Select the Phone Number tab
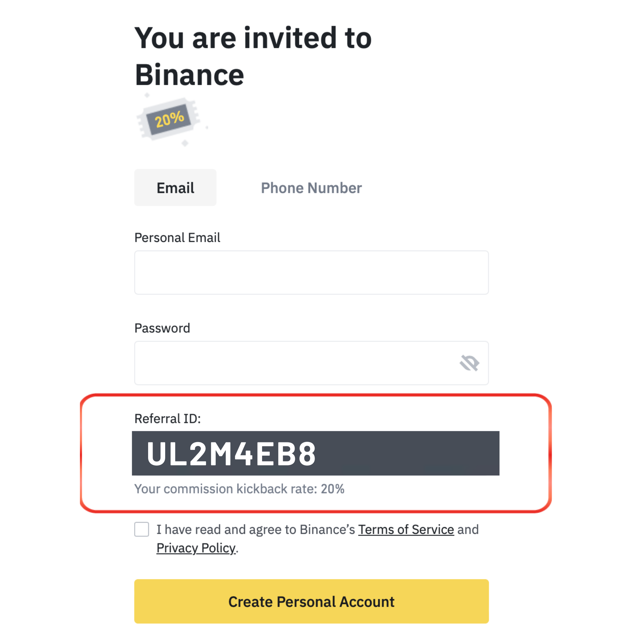The height and width of the screenshot is (644, 644). [311, 188]
